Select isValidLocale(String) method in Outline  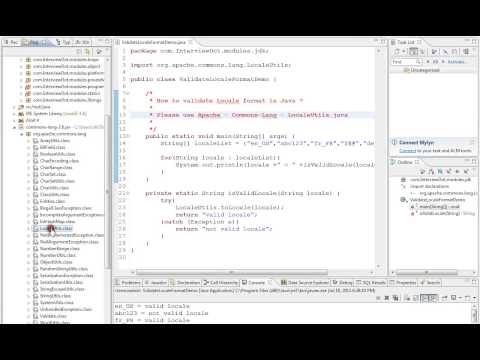click(442, 213)
